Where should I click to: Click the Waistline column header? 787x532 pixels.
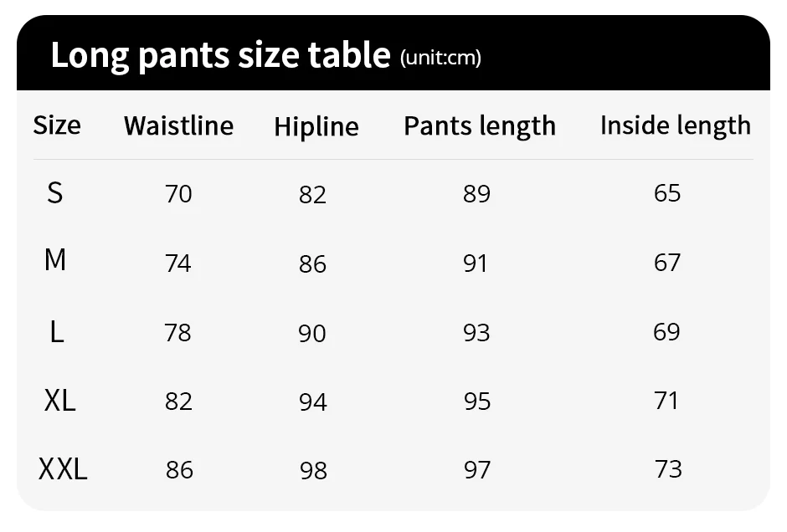178,125
